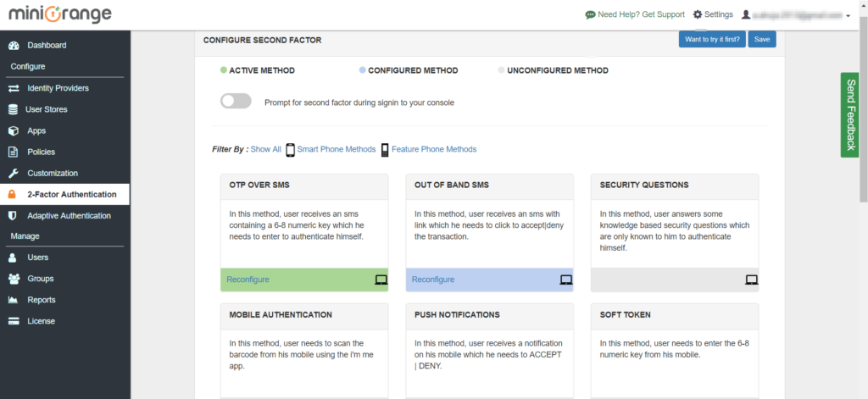
Task: Click the Customization wrench icon
Action: tap(14, 173)
